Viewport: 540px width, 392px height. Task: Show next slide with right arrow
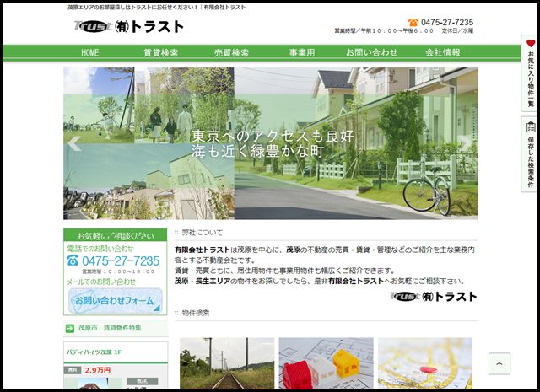(x=466, y=143)
